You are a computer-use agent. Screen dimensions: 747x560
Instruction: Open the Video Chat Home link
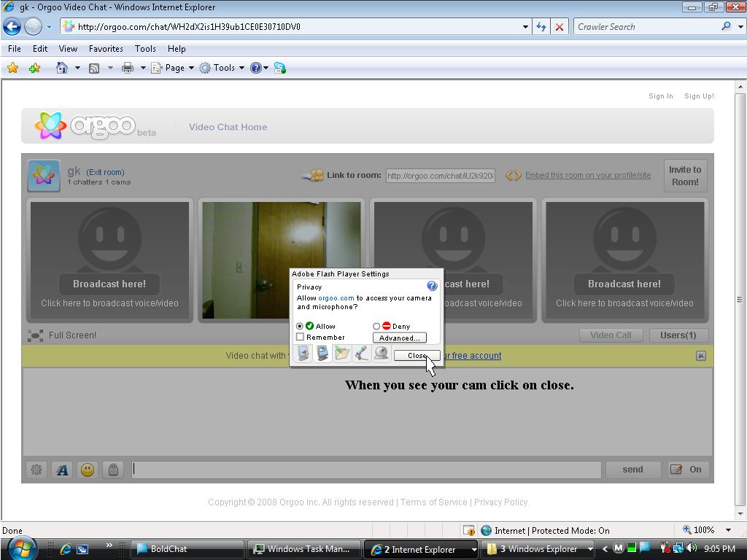[x=228, y=127]
